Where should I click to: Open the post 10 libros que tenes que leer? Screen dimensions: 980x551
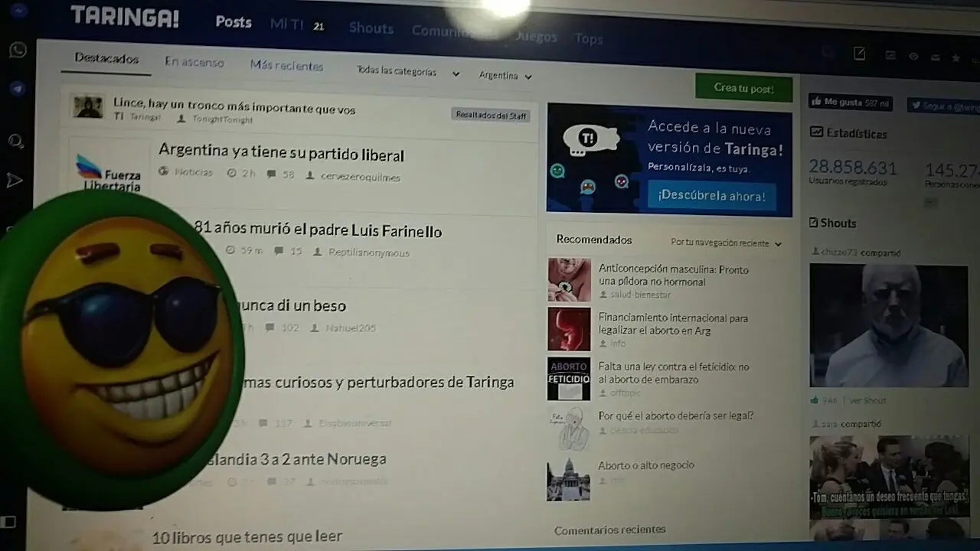(247, 536)
